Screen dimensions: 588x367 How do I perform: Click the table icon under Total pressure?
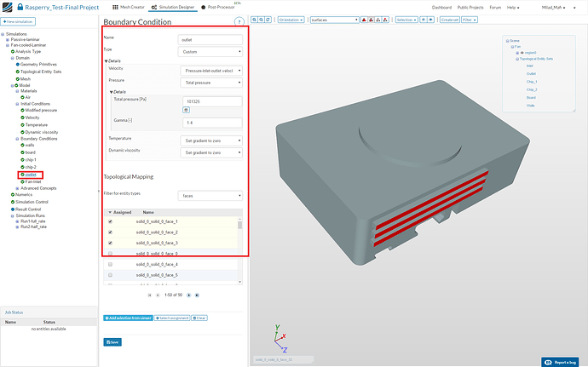[x=187, y=110]
